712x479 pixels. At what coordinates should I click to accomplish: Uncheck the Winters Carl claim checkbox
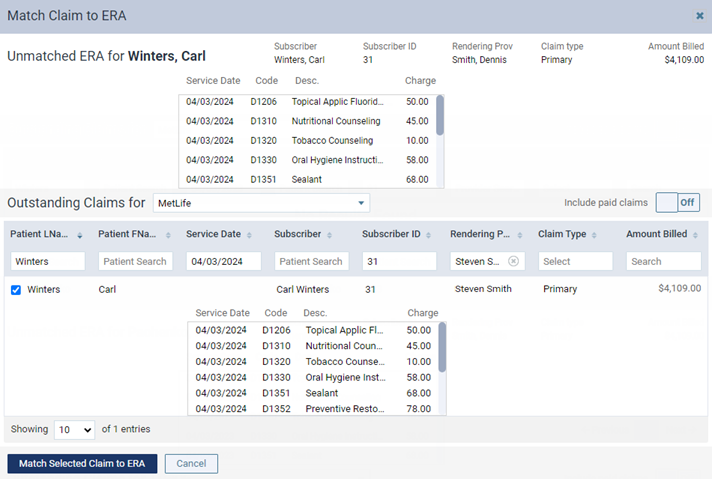point(16,290)
